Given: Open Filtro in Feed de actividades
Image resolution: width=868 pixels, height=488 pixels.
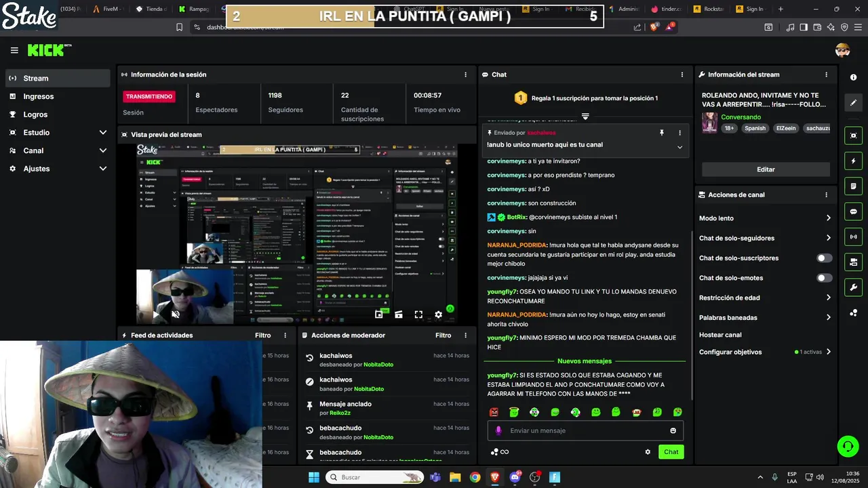Looking at the screenshot, I should pyautogui.click(x=262, y=335).
